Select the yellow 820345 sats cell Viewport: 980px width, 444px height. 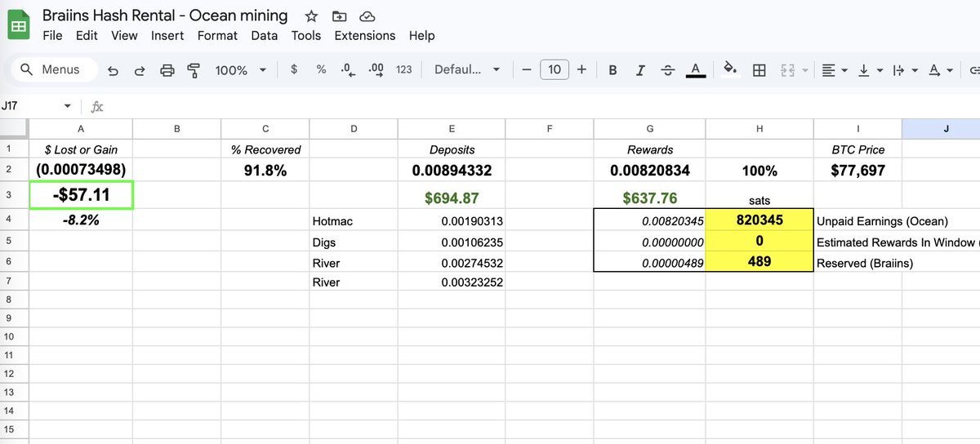click(759, 220)
